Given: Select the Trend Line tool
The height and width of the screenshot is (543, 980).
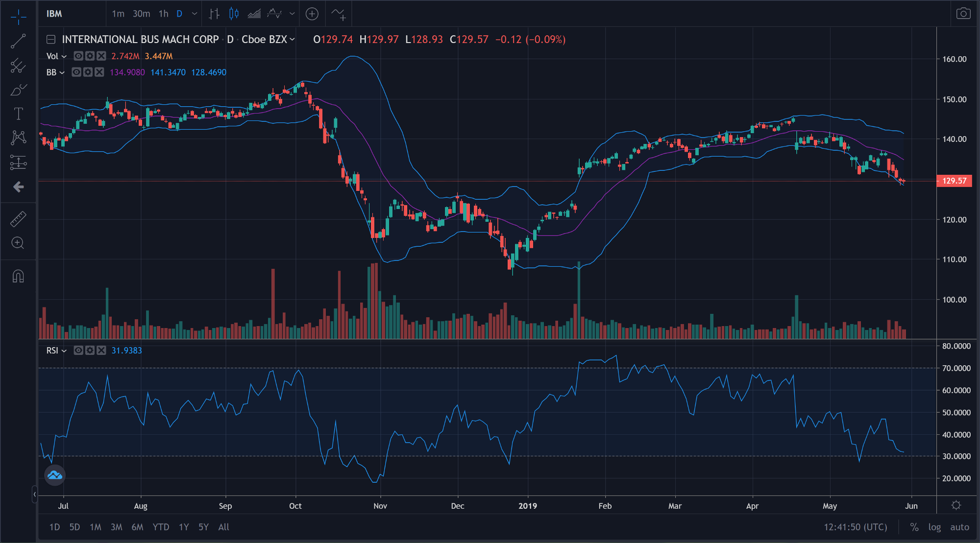Looking at the screenshot, I should click(18, 41).
